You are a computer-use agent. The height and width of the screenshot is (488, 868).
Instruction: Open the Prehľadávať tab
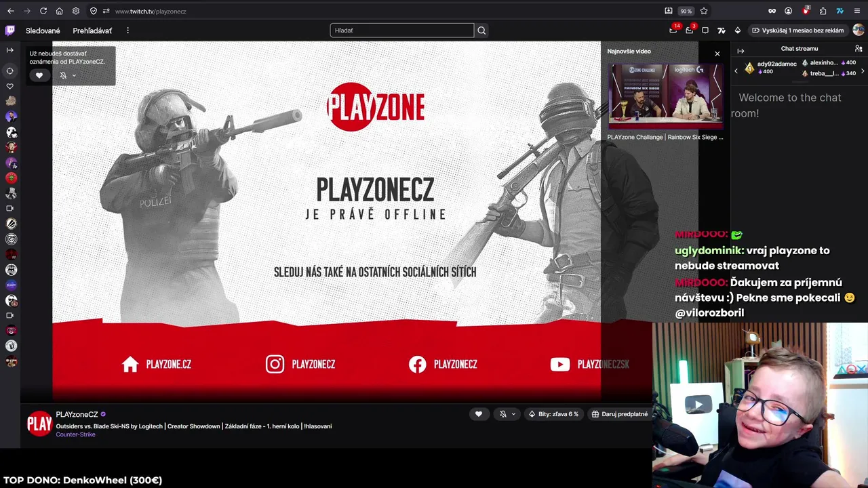click(92, 30)
